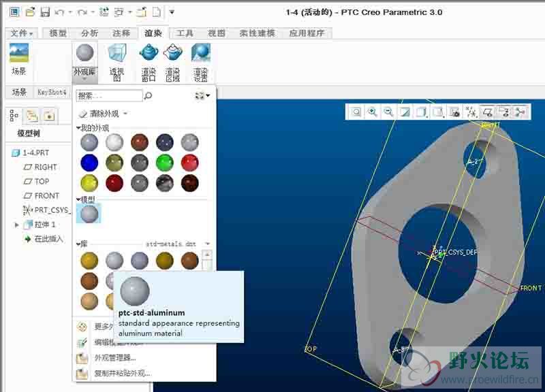This screenshot has width=545, height=392.
Task: Click the model tree tab icon
Action: click(14, 116)
